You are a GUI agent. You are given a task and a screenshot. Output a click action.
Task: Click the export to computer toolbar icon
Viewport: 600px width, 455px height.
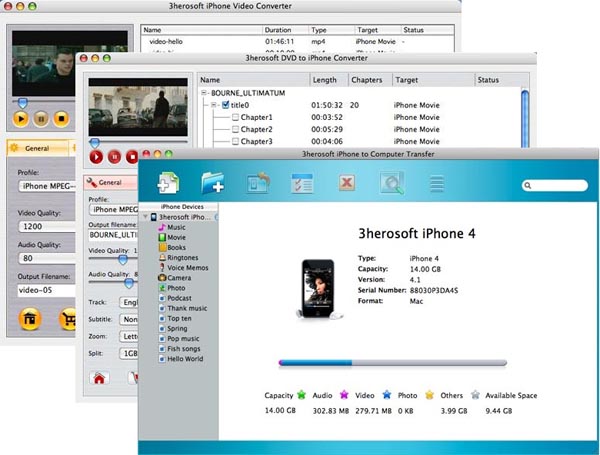258,183
